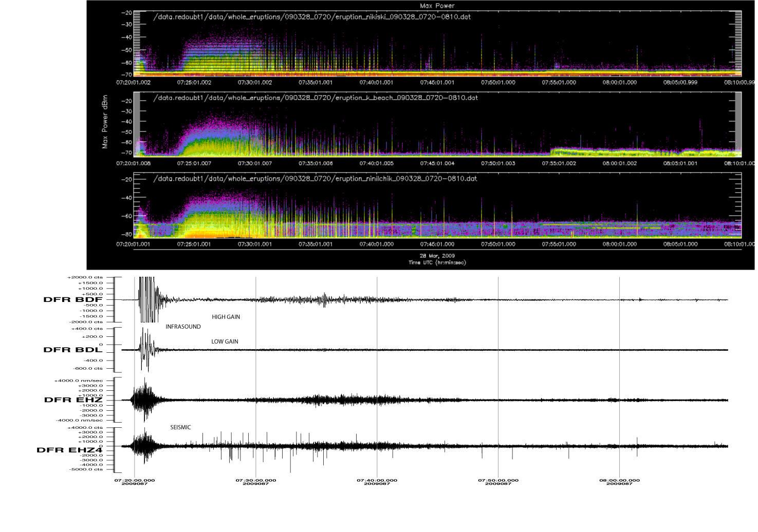Click the '+400.0 cts' axis value

coord(87,329)
